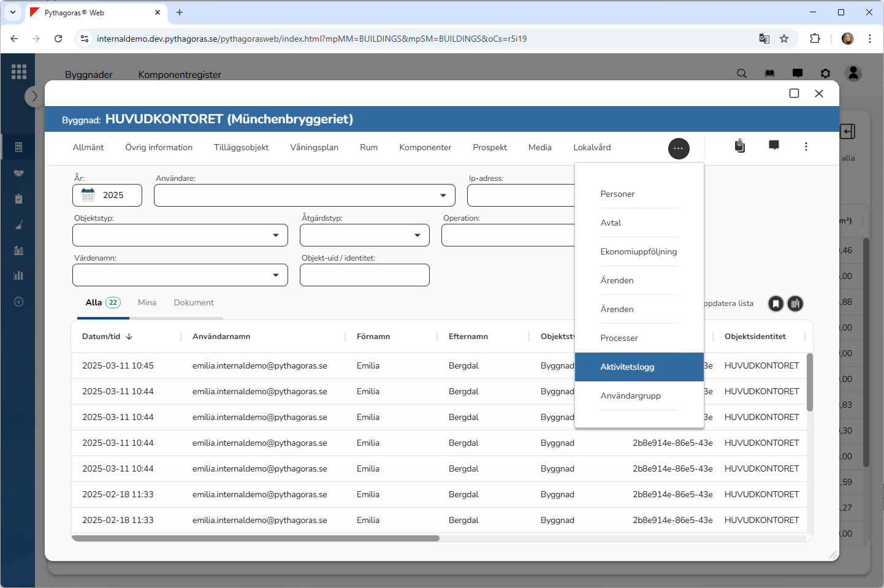The width and height of the screenshot is (884, 588).
Task: Open the app grid launcher icon
Action: coord(19,72)
